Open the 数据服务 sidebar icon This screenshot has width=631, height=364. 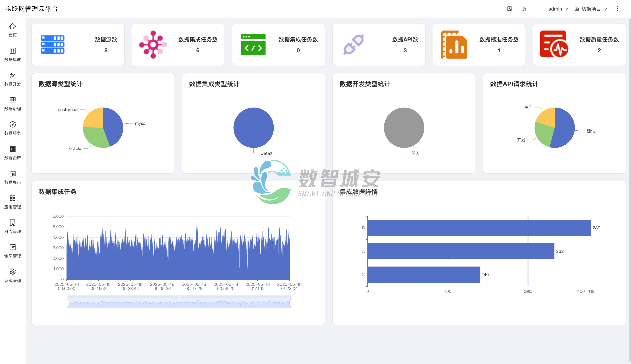[12, 124]
